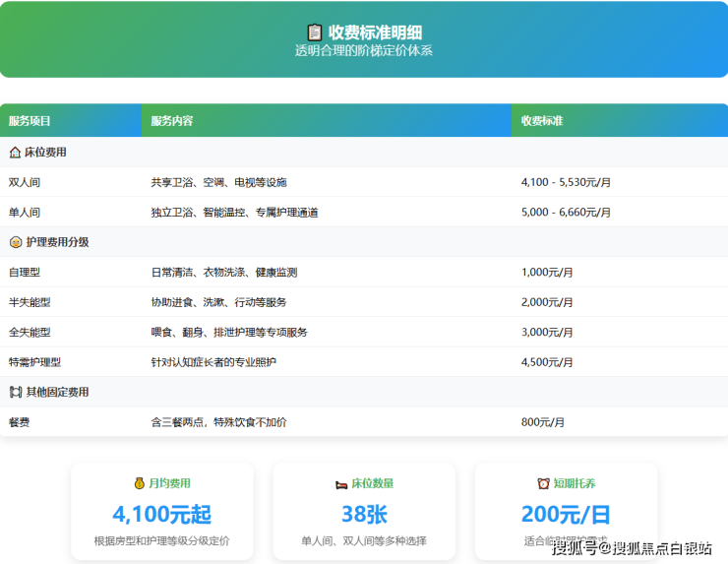Click the 服务项目 column header
Viewport: 728px width, 564px height.
(30, 121)
